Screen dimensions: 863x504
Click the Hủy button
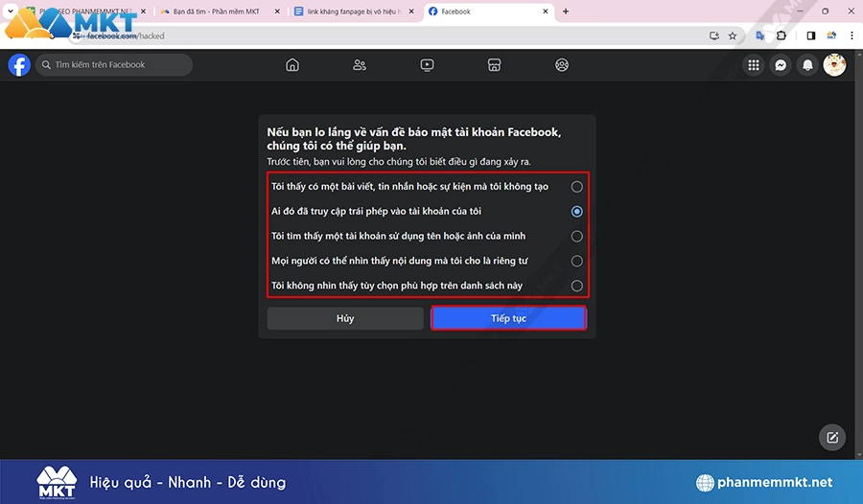(x=345, y=318)
